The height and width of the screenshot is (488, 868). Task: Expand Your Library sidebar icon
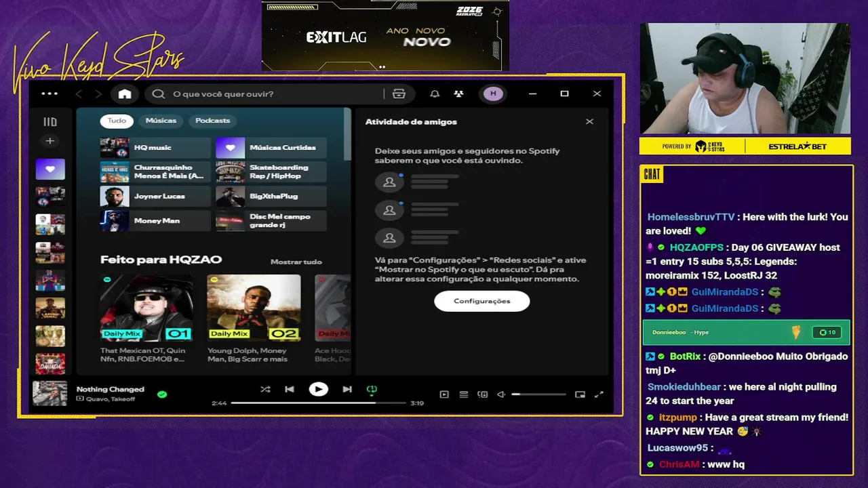pos(50,122)
